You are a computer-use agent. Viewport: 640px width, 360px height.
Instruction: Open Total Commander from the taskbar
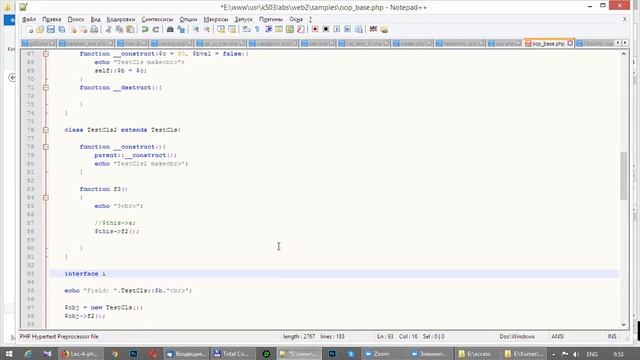[232, 353]
